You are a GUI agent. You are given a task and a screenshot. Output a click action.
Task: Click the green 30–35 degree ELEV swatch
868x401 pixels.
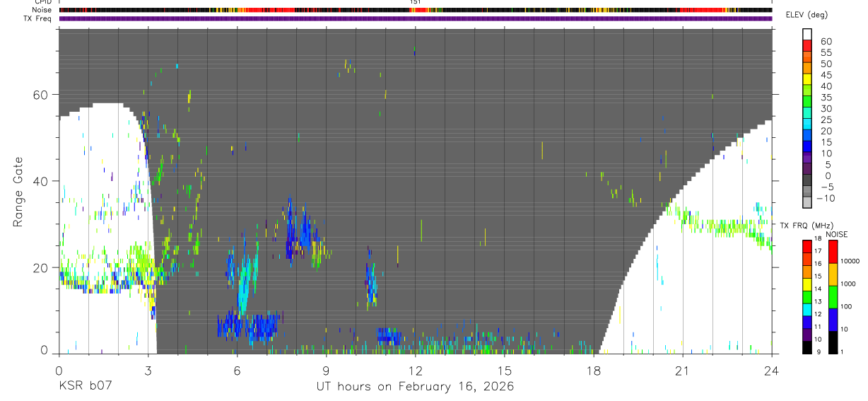tap(807, 102)
